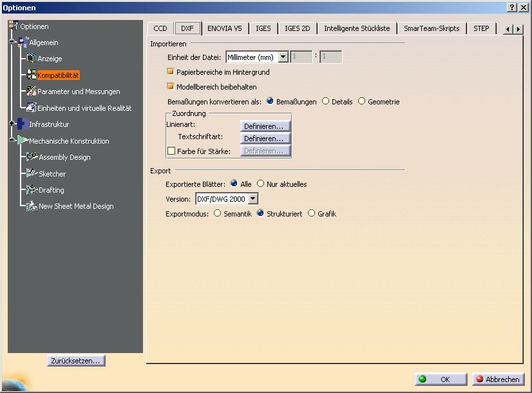Switch to the ENOVIA V5 tab

click(225, 28)
